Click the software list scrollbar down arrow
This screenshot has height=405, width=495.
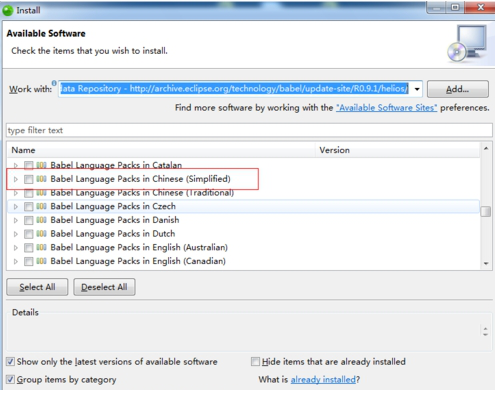[486, 264]
